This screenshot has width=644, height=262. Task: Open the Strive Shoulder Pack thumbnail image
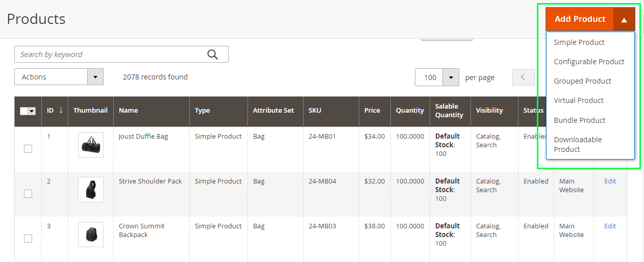(91, 190)
